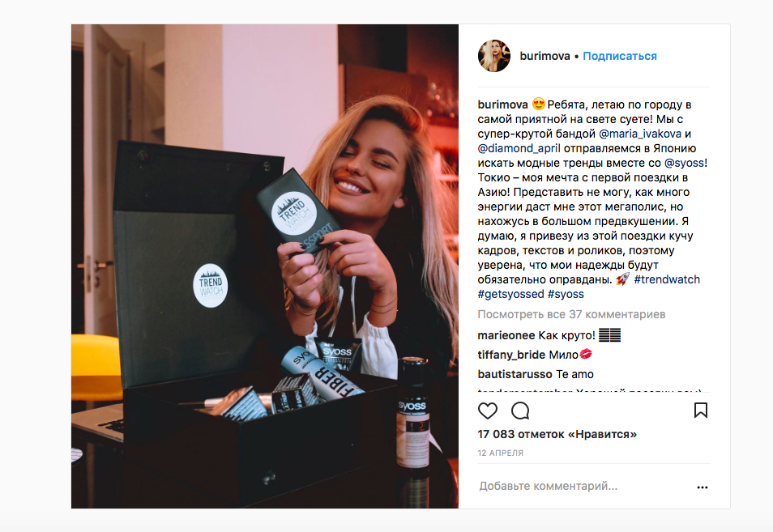Open the three-dot more options menu
Screen dimensions: 773x532
point(702,487)
